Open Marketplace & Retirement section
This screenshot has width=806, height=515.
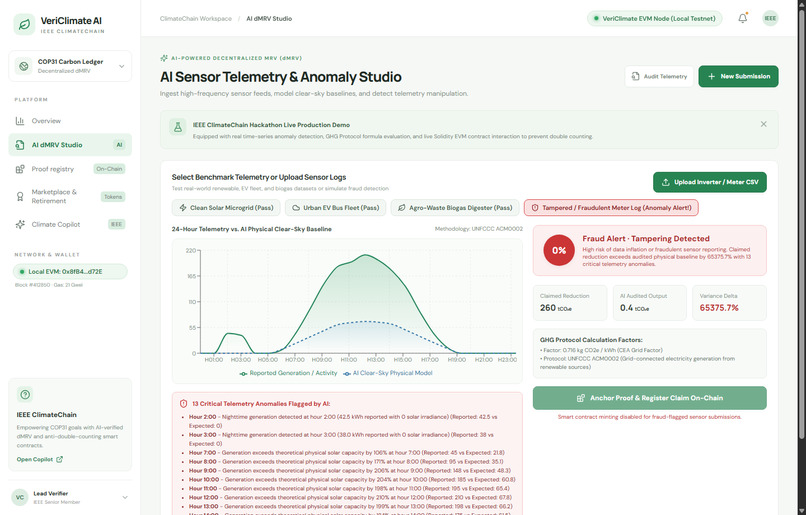70,196
